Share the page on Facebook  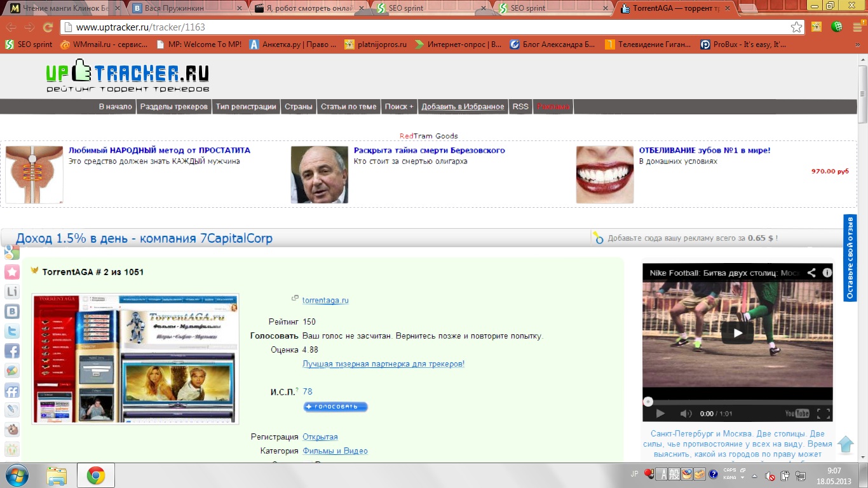[12, 351]
